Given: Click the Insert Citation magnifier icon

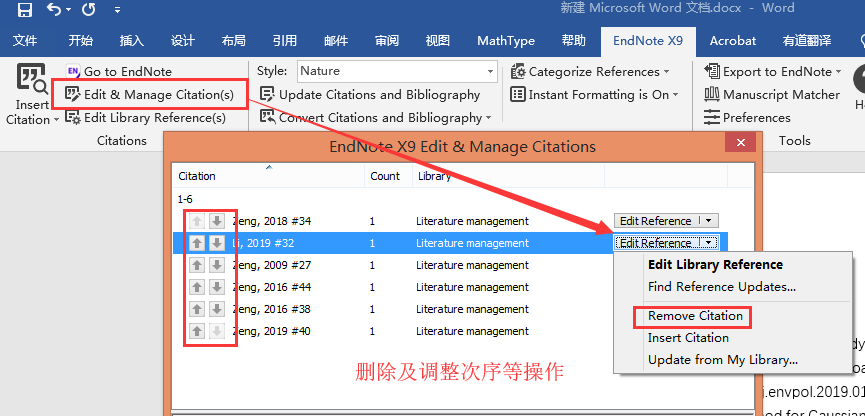Looking at the screenshot, I should [31, 78].
